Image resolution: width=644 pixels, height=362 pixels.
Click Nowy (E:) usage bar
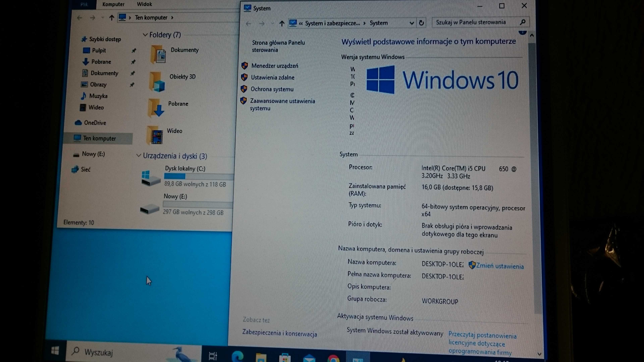pos(198,205)
